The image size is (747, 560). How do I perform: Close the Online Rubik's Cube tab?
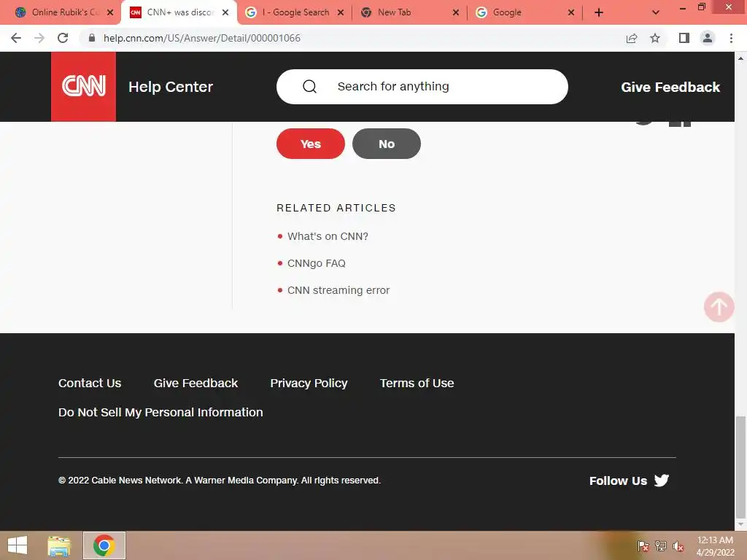tap(110, 13)
